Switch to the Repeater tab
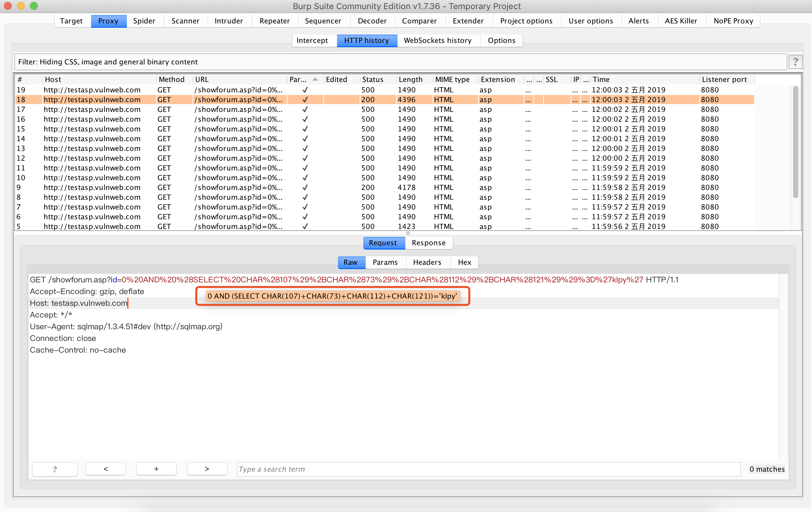Viewport: 812px width, 512px height. [x=274, y=21]
